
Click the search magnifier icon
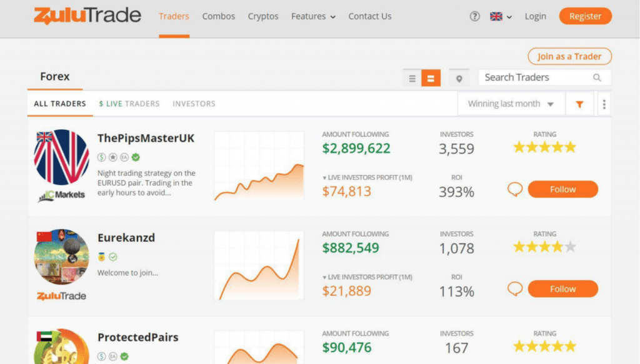[x=597, y=77]
